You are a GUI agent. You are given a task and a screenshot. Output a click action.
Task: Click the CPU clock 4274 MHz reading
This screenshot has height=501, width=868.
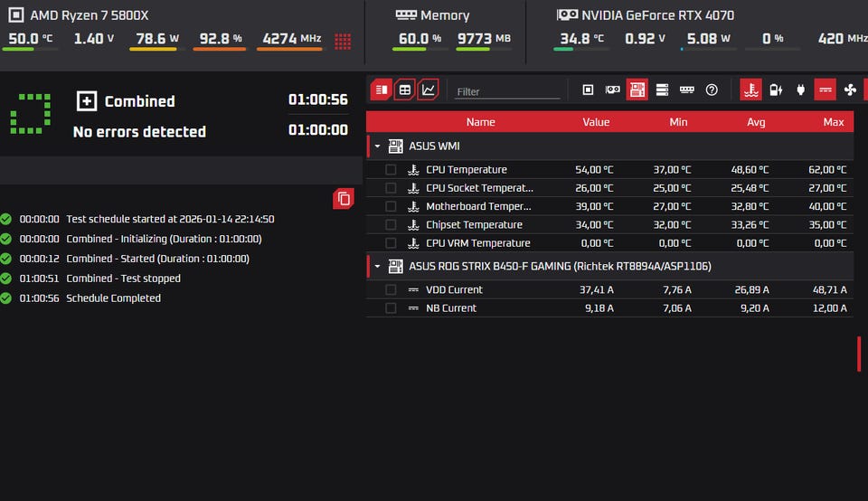[x=292, y=38]
